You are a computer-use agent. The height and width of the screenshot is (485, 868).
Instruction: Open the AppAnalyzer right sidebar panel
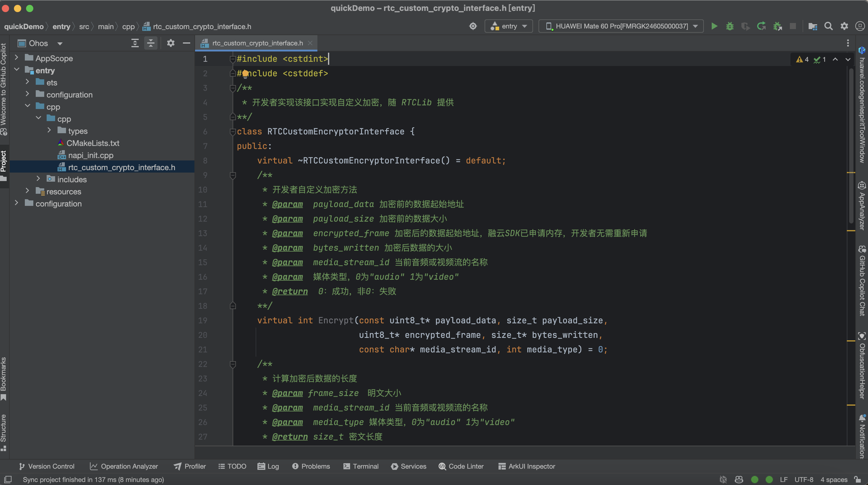(862, 206)
